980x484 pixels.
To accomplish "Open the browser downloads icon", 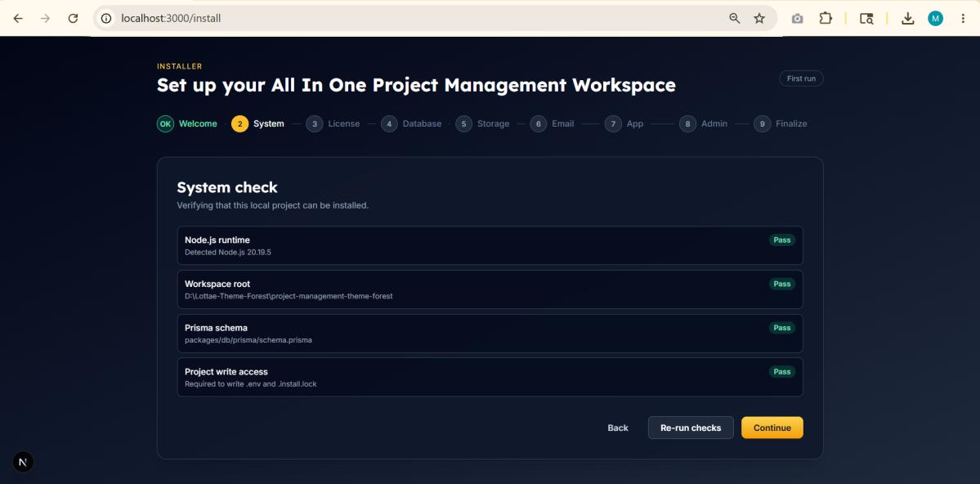I will tap(907, 18).
